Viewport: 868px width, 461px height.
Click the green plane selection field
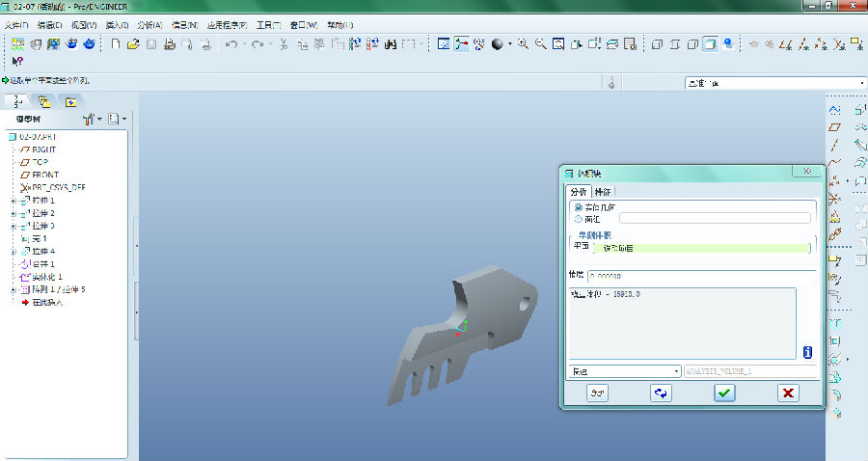click(x=702, y=248)
